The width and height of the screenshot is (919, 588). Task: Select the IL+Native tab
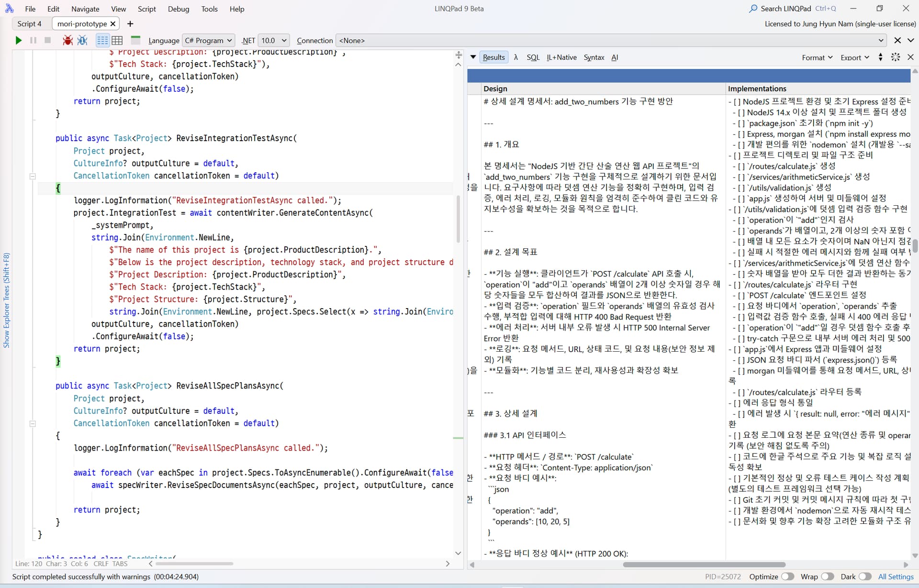561,57
